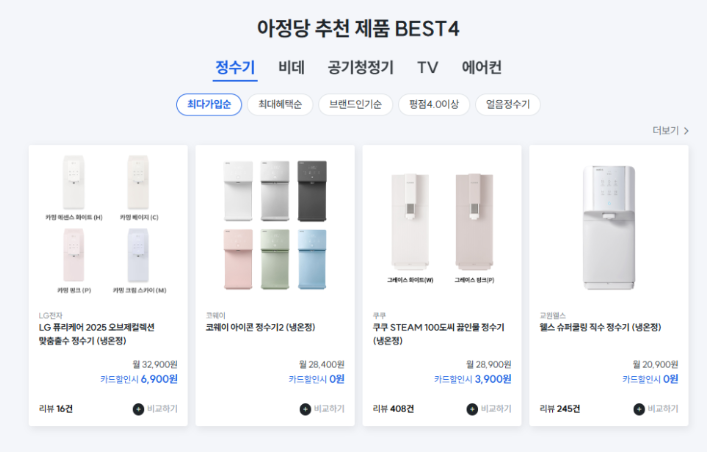Select the 정수기 category tab
Image resolution: width=708 pixels, height=452 pixels.
(235, 67)
